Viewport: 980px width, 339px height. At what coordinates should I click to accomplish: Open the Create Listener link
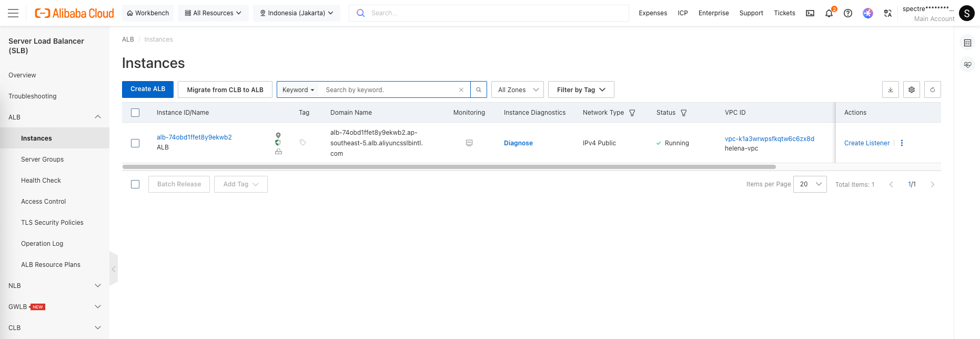point(866,143)
